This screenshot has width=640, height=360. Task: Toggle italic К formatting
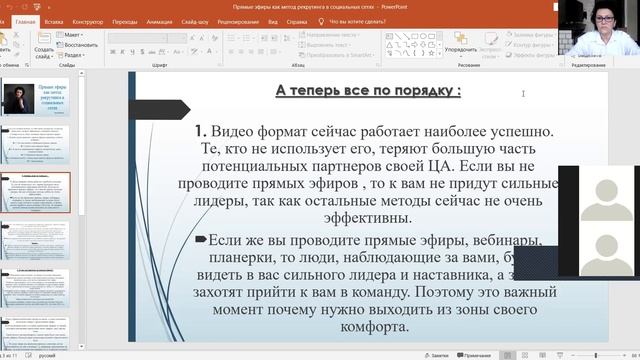point(122,52)
